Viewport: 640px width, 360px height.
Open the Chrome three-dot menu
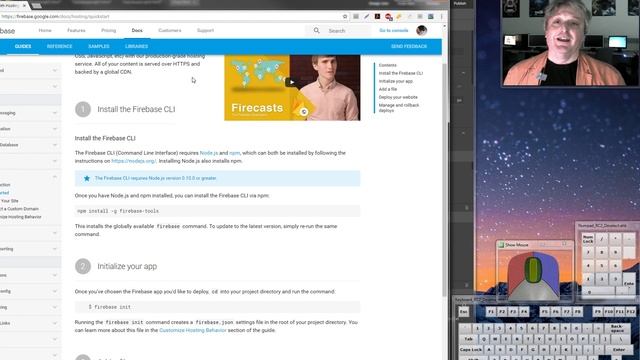click(x=441, y=16)
